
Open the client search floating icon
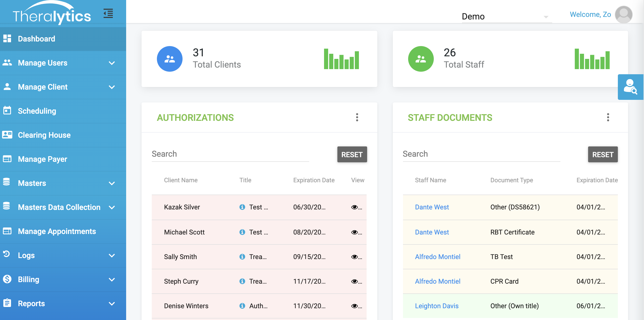pos(630,87)
